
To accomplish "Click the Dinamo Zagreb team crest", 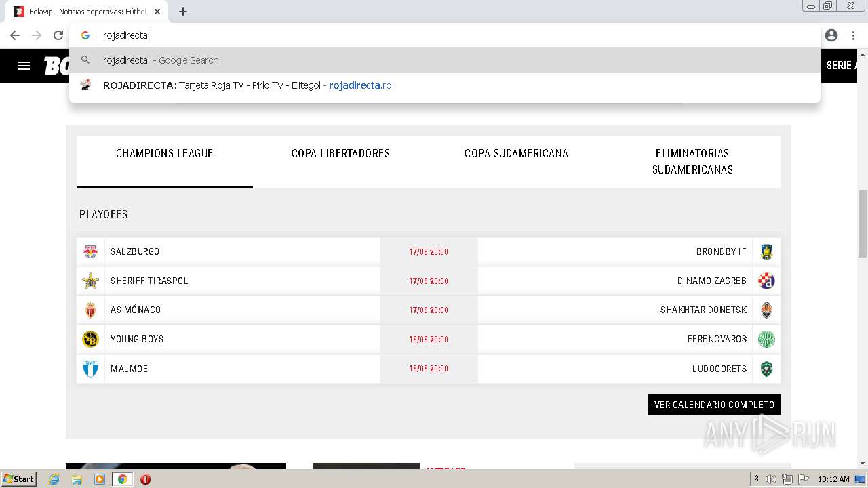I will [766, 281].
